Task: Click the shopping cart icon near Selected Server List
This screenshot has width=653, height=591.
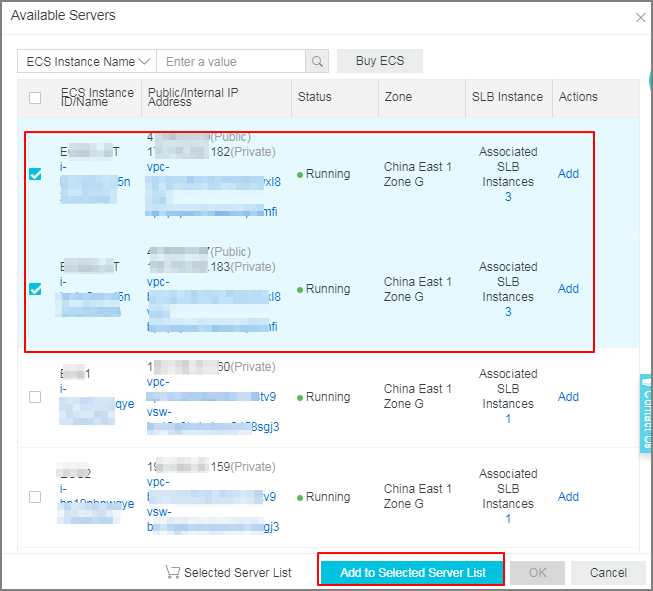Action: pyautogui.click(x=172, y=572)
